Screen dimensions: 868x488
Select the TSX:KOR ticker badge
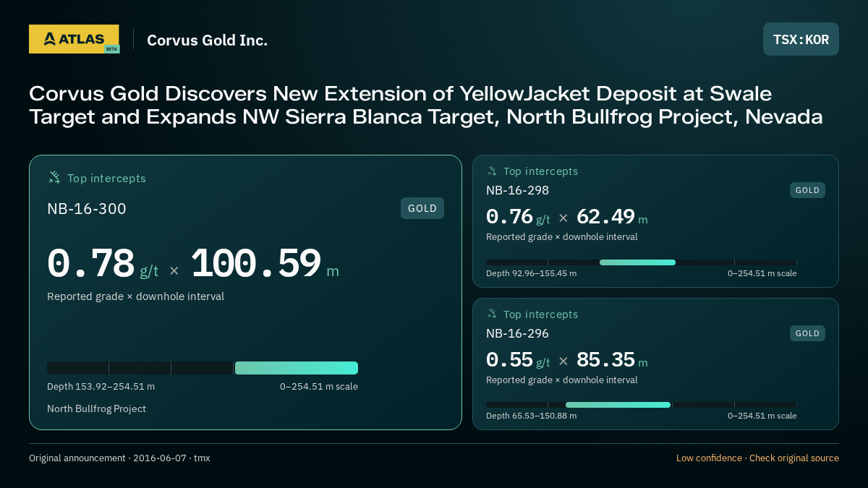point(801,39)
